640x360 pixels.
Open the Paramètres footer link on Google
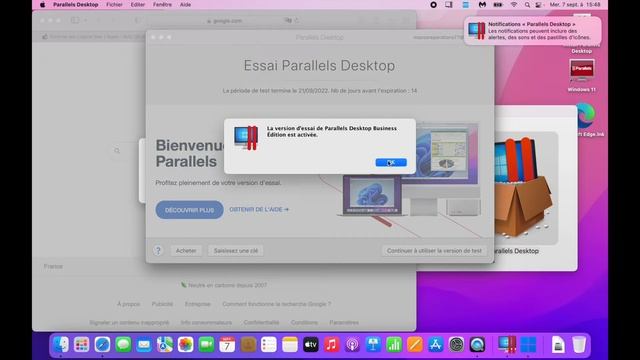pyautogui.click(x=344, y=322)
